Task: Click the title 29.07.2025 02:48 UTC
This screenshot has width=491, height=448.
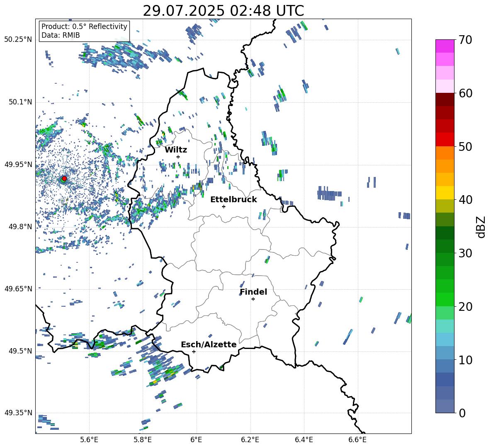Action: point(223,11)
